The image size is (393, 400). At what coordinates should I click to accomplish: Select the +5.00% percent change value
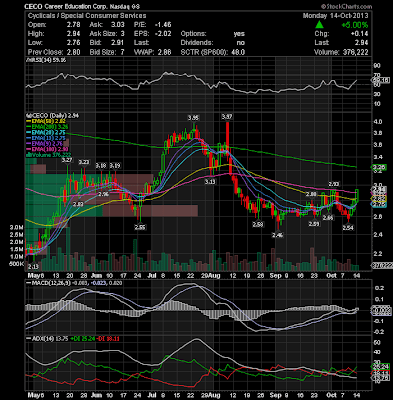(x=354, y=25)
